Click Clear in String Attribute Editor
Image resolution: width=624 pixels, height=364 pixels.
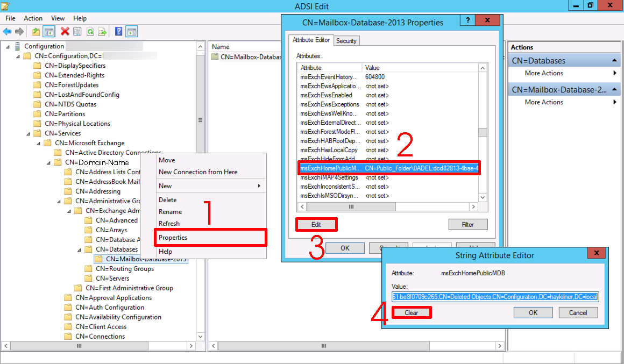[x=411, y=313]
